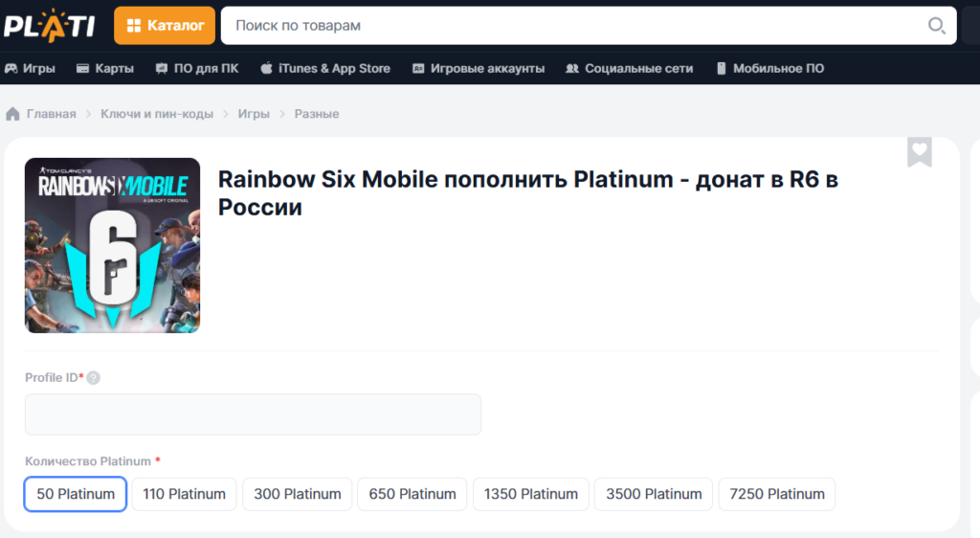Image resolution: width=980 pixels, height=538 pixels.
Task: Go to ПО для ПК section
Action: click(x=196, y=69)
